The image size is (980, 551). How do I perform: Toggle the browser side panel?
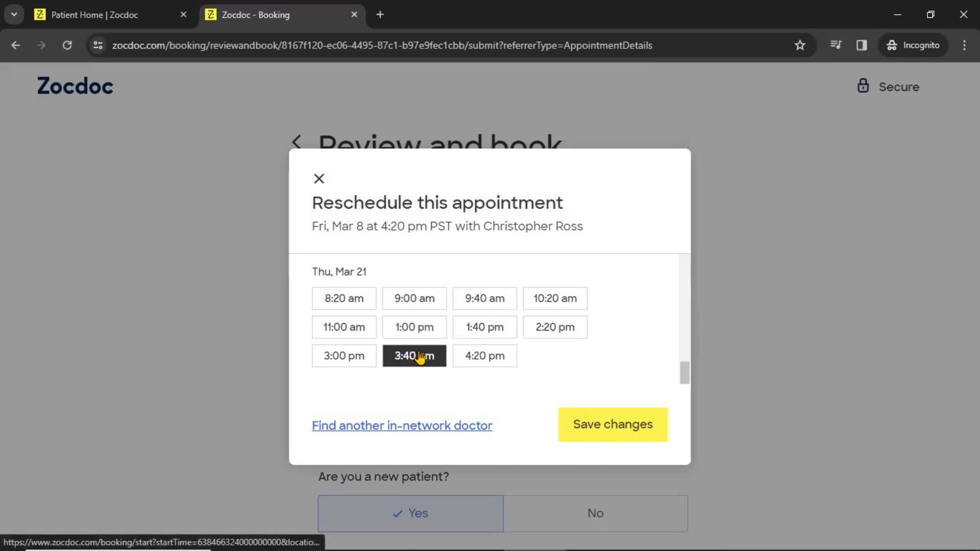pyautogui.click(x=862, y=45)
